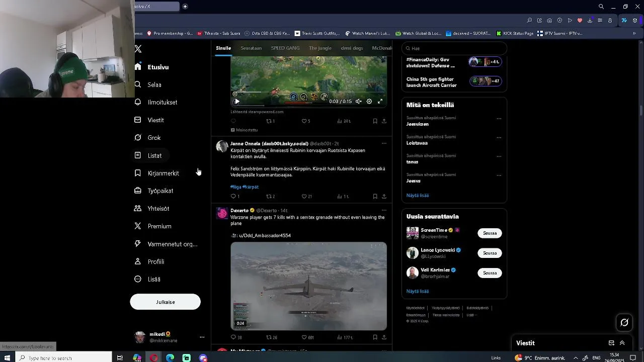Image resolution: width=644 pixels, height=362 pixels.
Task: Click the Hae search field
Action: click(x=454, y=48)
